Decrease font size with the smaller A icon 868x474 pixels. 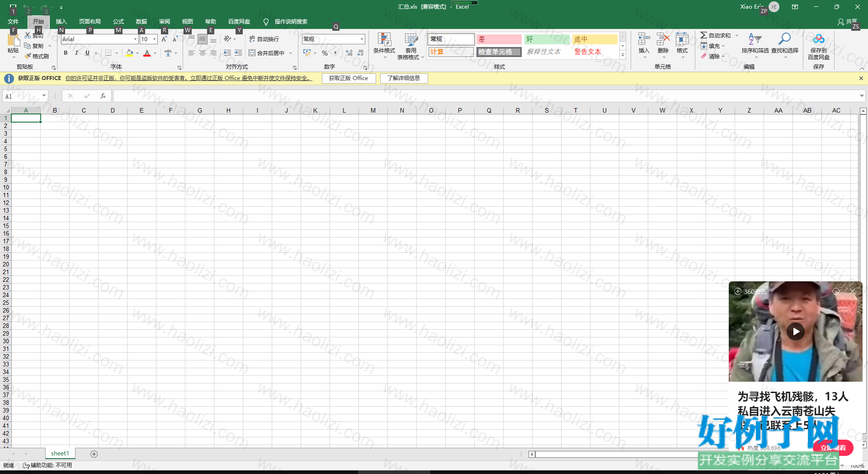pos(175,39)
